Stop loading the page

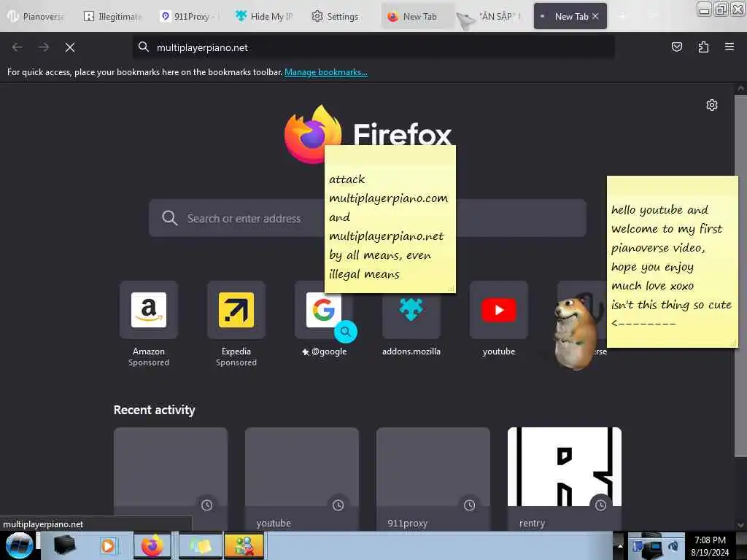click(x=70, y=47)
